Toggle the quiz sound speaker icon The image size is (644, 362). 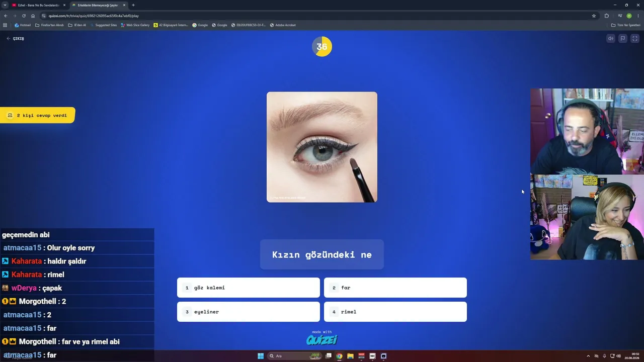[611, 39]
